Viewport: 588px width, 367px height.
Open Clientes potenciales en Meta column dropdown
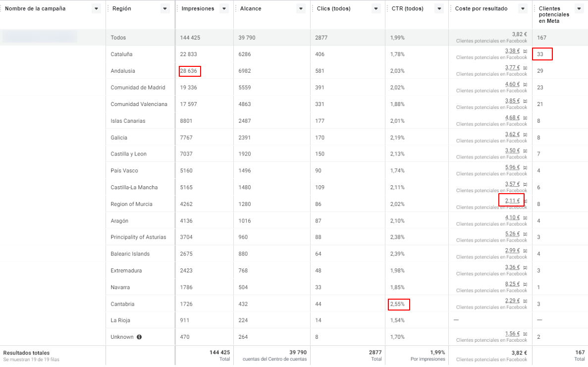pyautogui.click(x=579, y=8)
